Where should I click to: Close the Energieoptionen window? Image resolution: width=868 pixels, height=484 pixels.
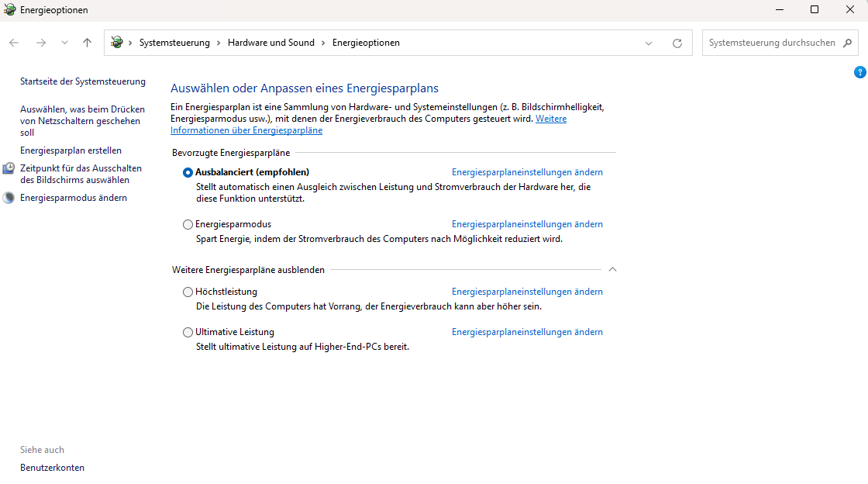click(x=849, y=10)
